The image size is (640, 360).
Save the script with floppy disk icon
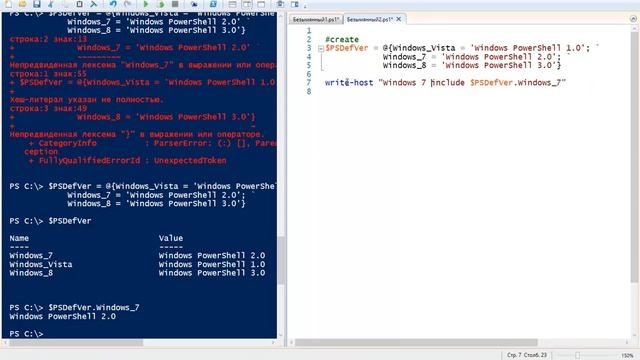37,4
